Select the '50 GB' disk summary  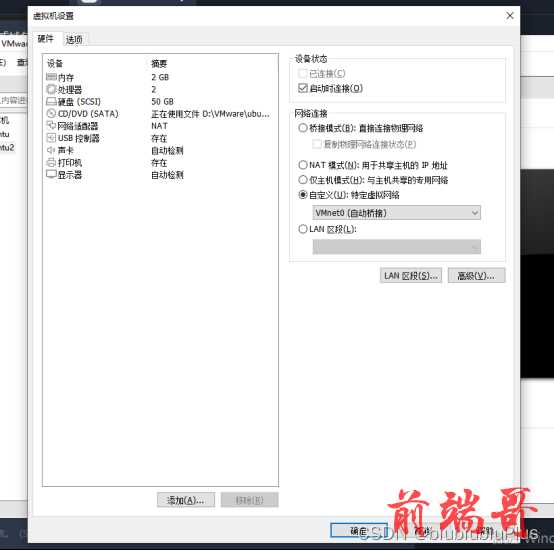click(x=163, y=101)
